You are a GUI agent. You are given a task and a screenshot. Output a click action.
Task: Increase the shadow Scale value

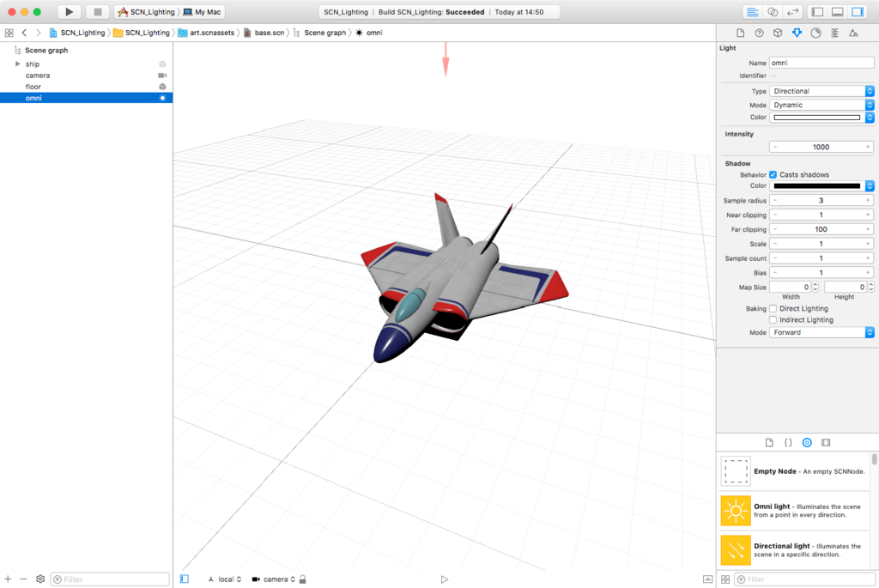868,244
